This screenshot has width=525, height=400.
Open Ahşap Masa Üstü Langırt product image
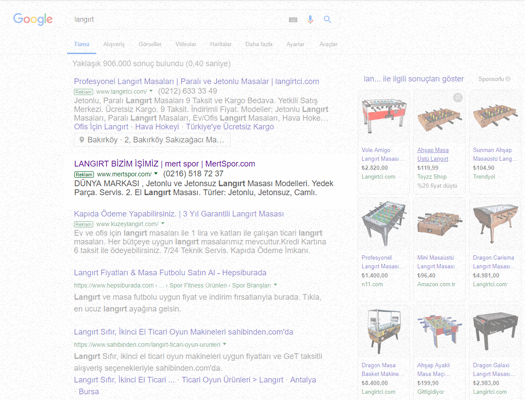pyautogui.click(x=439, y=119)
